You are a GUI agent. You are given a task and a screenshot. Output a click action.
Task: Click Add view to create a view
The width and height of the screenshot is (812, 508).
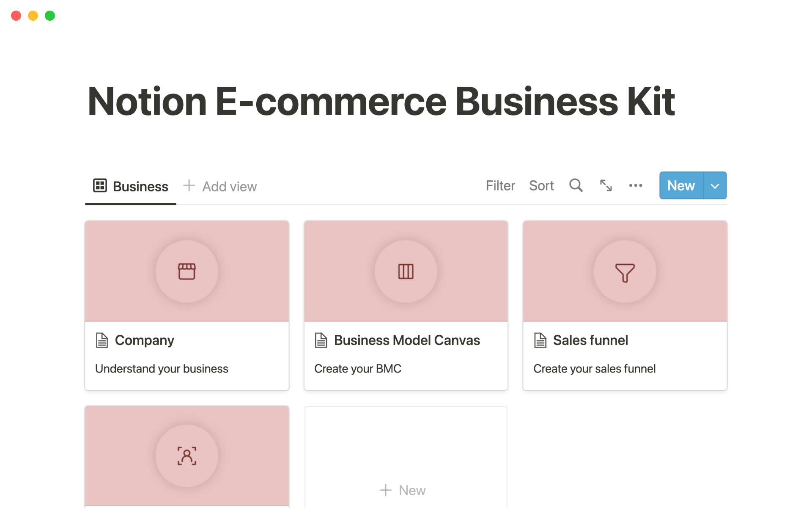(x=220, y=186)
